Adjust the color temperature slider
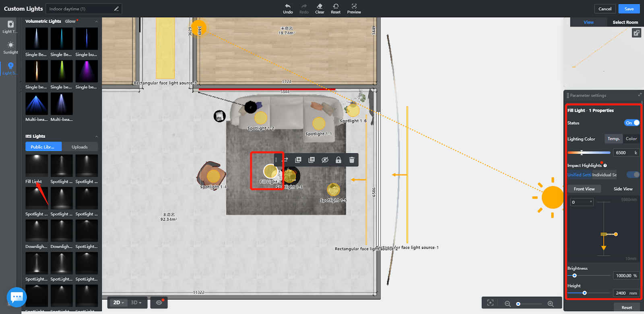 pyautogui.click(x=589, y=153)
